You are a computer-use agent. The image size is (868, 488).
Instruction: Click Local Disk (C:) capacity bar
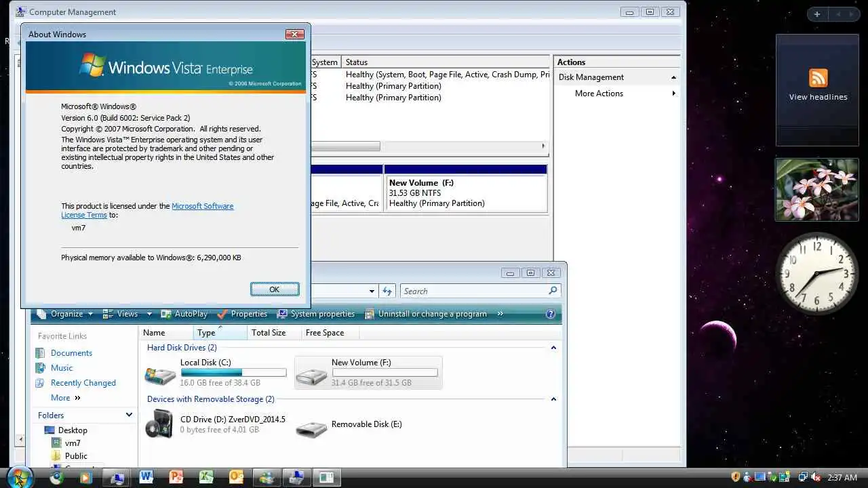(233, 373)
